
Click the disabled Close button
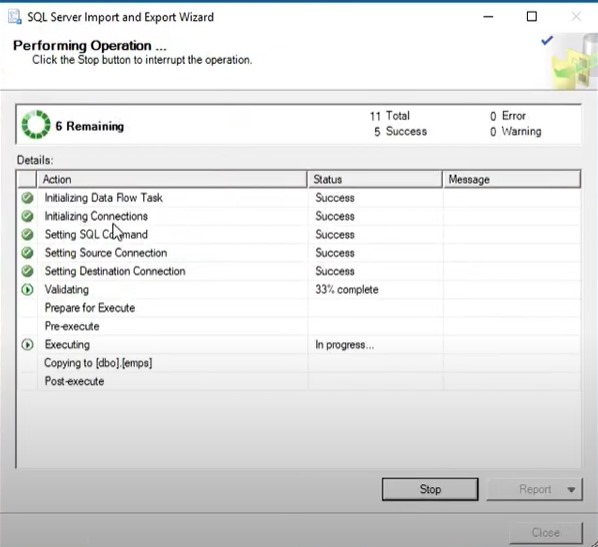pos(546,532)
